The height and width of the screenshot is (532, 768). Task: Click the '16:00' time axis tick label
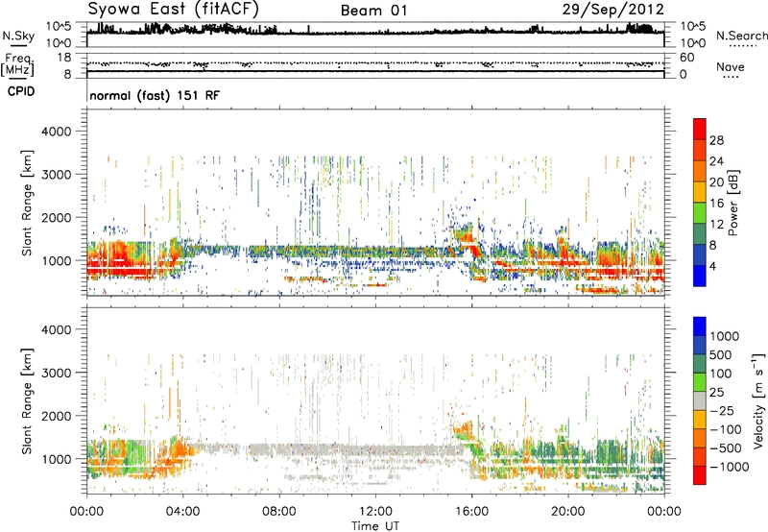tap(471, 512)
